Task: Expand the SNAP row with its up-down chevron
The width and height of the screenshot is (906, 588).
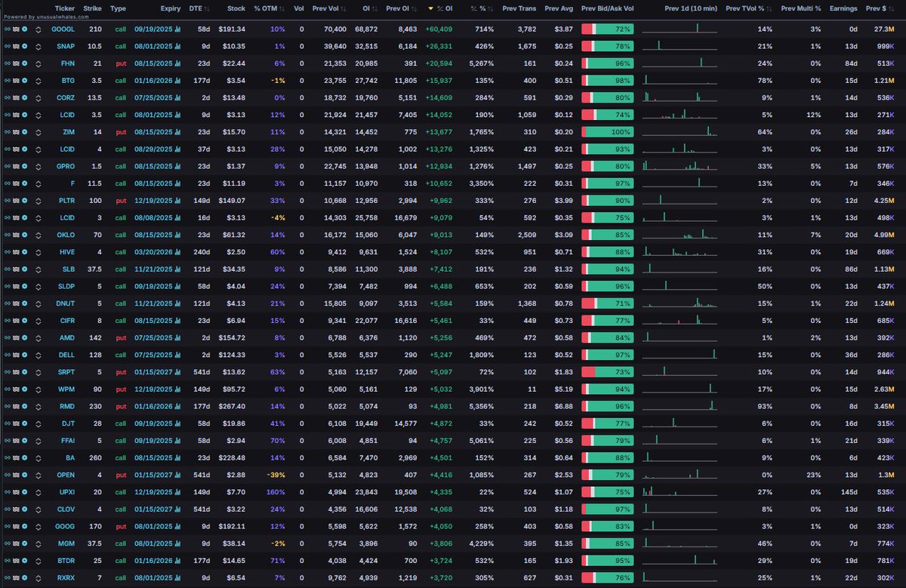Action: (x=39, y=45)
